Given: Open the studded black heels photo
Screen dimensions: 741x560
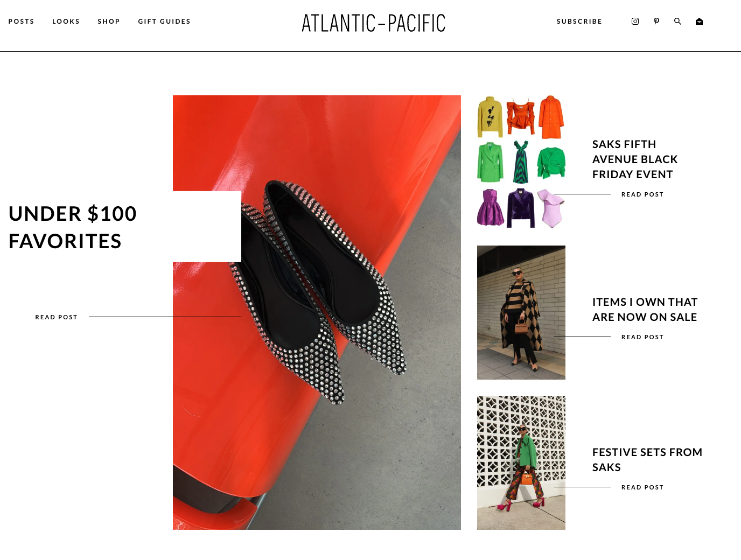Looking at the screenshot, I should (x=317, y=312).
